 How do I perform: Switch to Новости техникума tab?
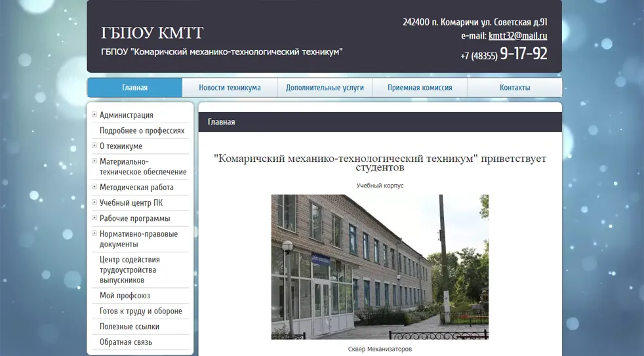[x=230, y=87]
